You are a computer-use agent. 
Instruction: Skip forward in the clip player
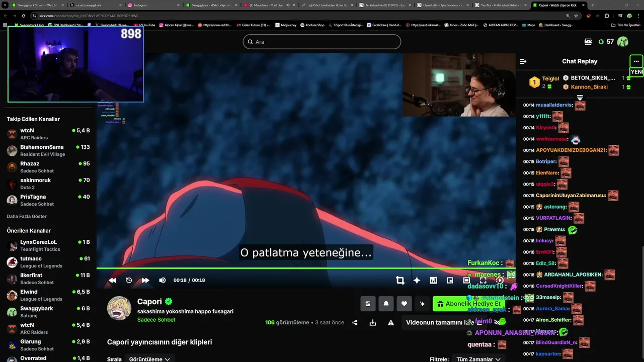[x=145, y=280]
